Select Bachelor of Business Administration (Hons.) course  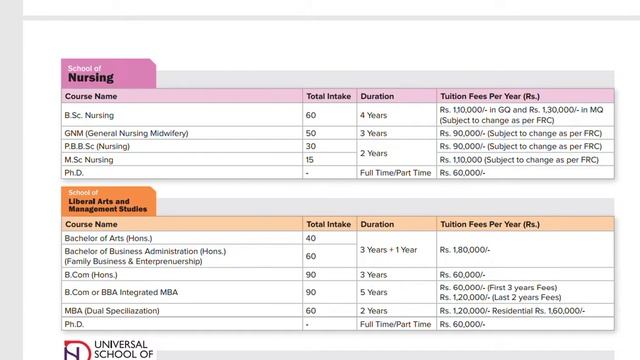(x=145, y=256)
